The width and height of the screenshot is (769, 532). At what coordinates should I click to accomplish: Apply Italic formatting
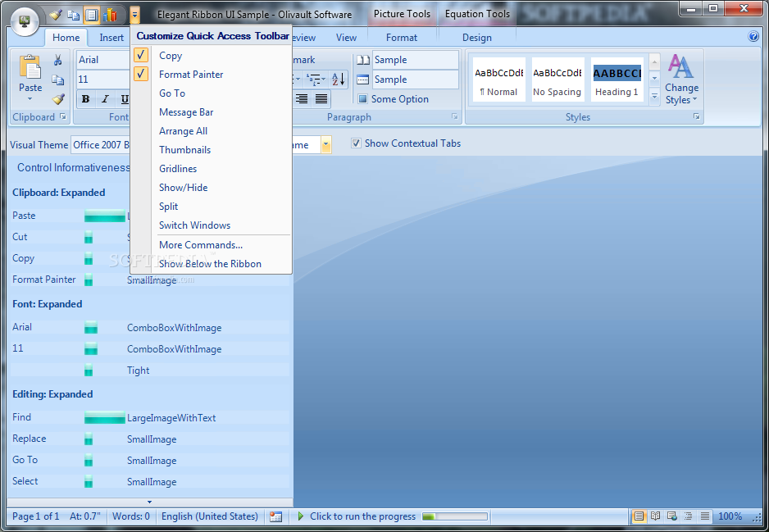(x=104, y=99)
